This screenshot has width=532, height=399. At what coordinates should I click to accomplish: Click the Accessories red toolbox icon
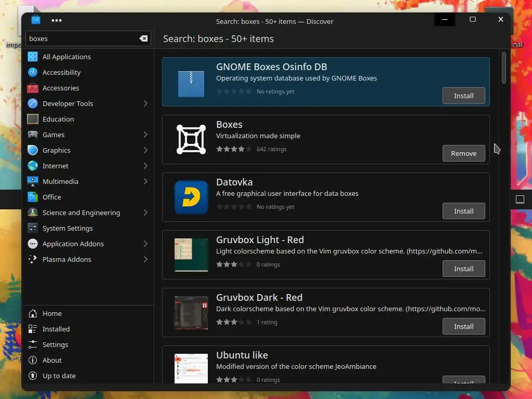(x=33, y=88)
